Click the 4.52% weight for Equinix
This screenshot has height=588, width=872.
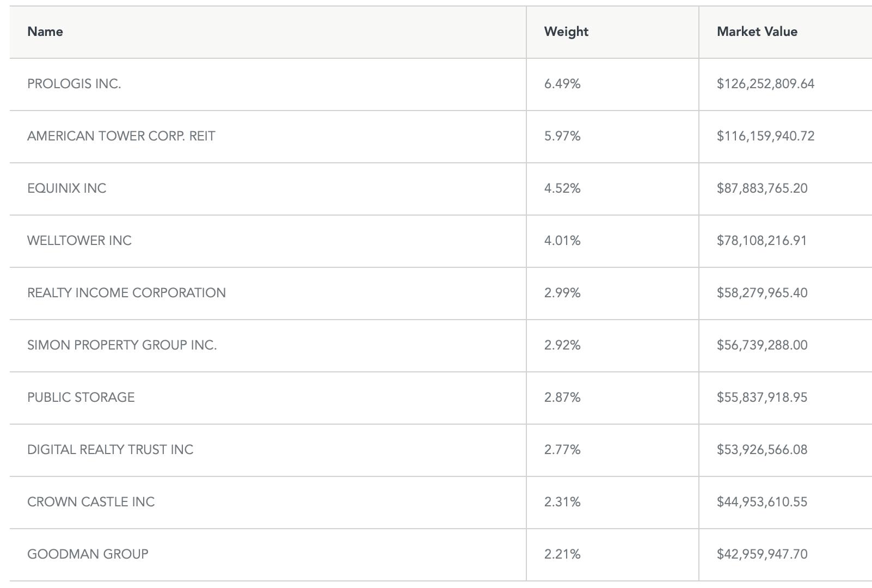562,188
